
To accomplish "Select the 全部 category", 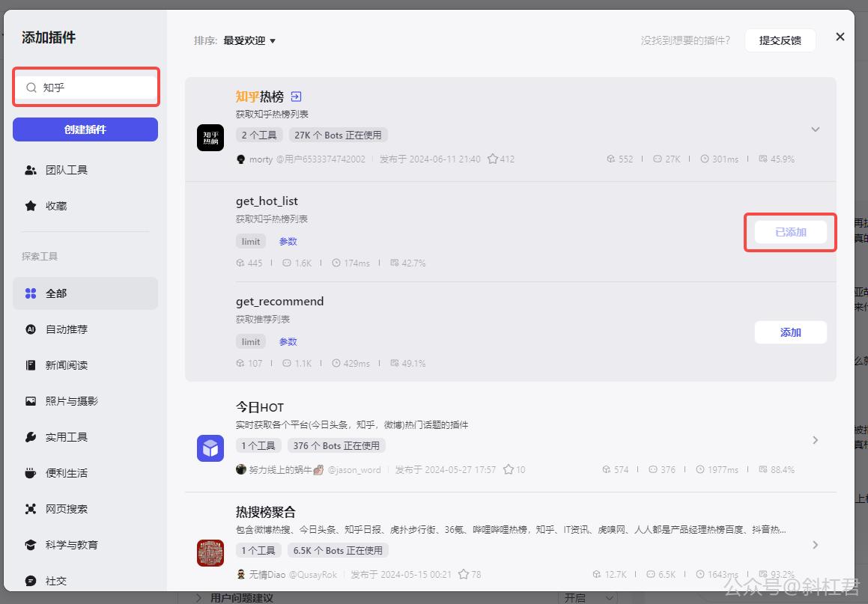I will (x=85, y=293).
